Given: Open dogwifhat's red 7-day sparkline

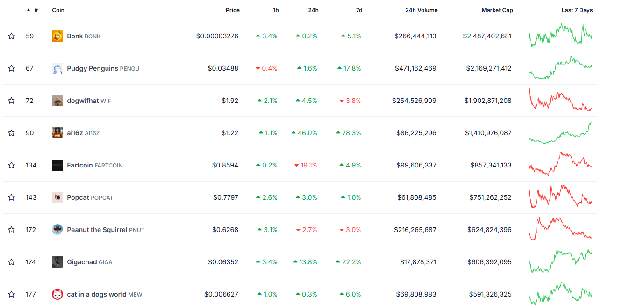Looking at the screenshot, I should [x=561, y=100].
